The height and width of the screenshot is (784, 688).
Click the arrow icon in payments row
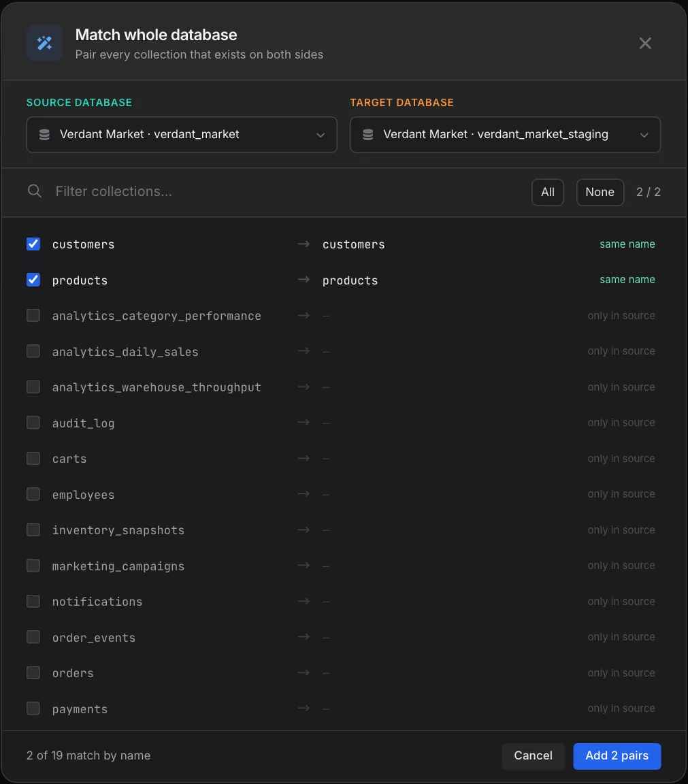tap(304, 708)
